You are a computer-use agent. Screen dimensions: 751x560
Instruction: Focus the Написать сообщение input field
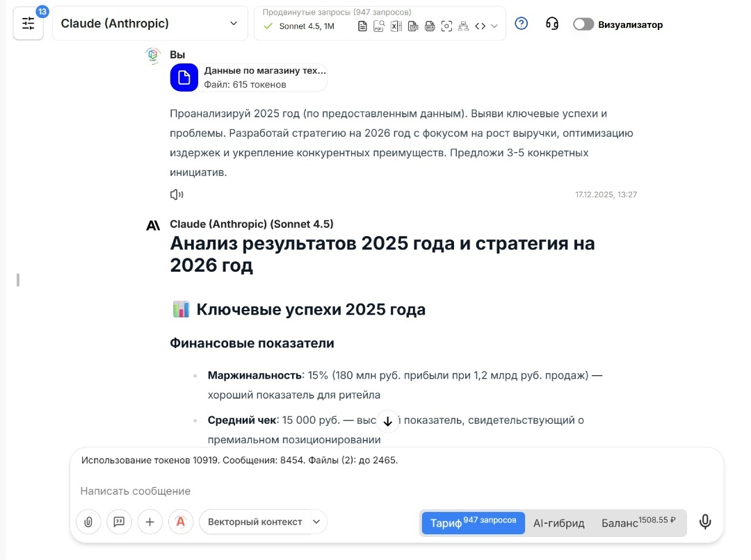[396, 491]
